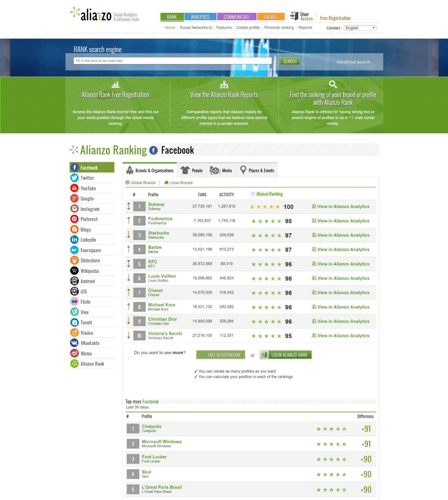
Task: Click the Pinterest icon in sidebar
Action: (x=74, y=219)
